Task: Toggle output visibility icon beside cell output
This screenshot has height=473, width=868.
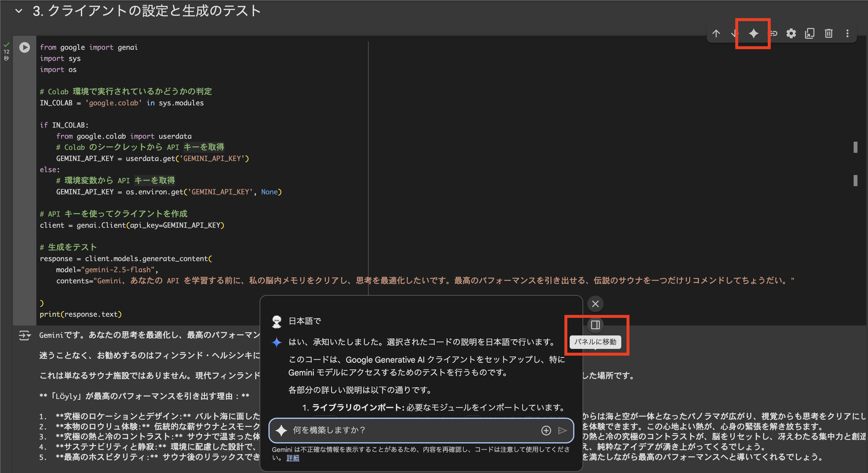Action: pyautogui.click(x=24, y=335)
